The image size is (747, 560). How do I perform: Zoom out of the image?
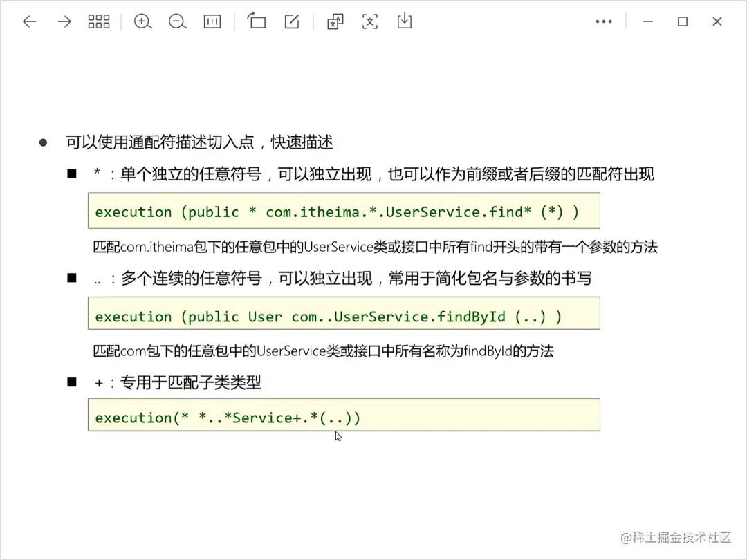(x=177, y=21)
